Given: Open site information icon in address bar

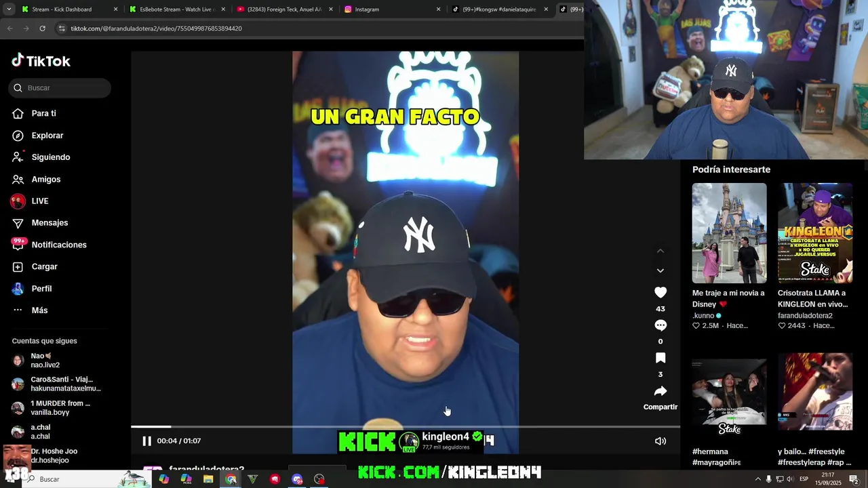Looking at the screenshot, I should [x=62, y=28].
